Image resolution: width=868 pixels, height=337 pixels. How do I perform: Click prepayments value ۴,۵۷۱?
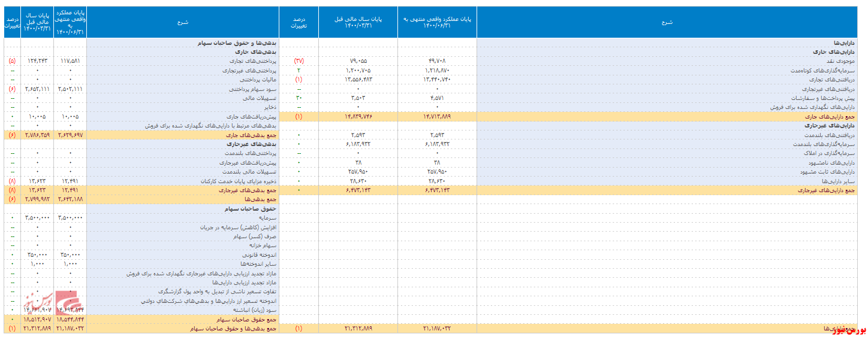pyautogui.click(x=437, y=98)
